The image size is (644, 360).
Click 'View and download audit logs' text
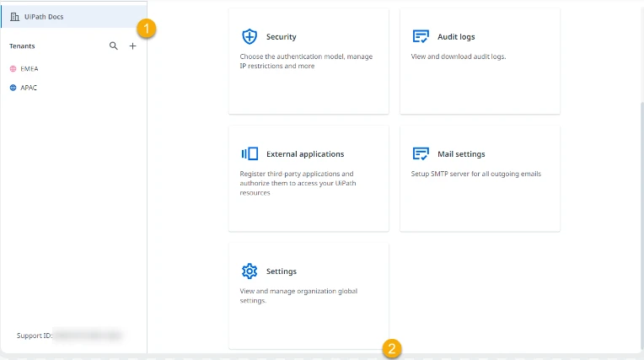pos(459,56)
